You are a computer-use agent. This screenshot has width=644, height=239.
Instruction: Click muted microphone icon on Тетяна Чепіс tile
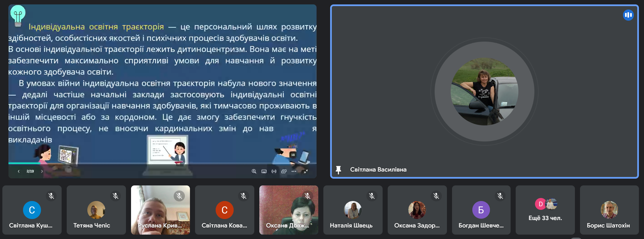pyautogui.click(x=115, y=196)
